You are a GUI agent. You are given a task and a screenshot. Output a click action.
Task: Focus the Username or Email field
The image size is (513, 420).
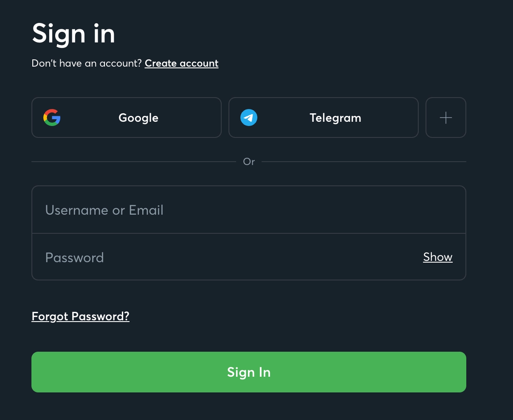249,210
